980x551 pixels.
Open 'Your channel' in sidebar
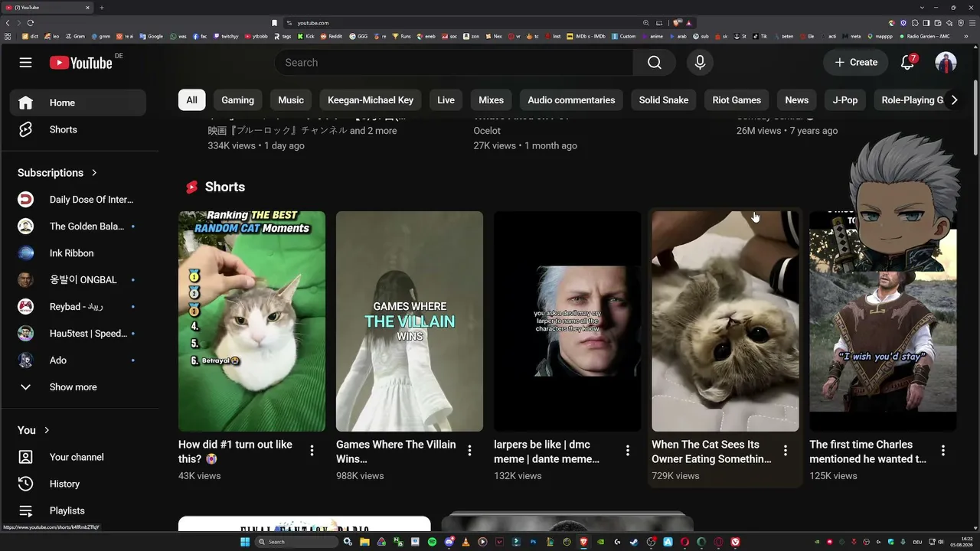pos(77,457)
